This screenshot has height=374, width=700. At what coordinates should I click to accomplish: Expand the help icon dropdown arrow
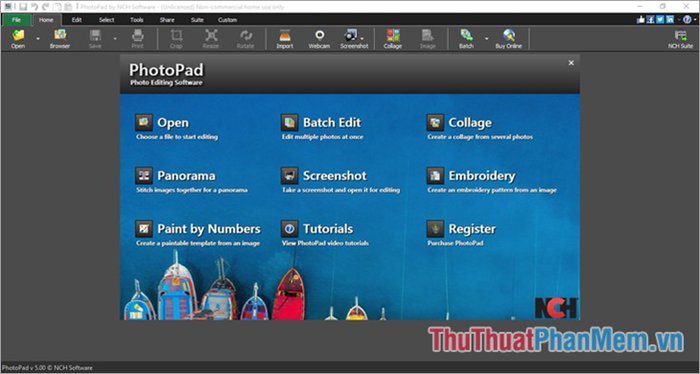(x=695, y=20)
